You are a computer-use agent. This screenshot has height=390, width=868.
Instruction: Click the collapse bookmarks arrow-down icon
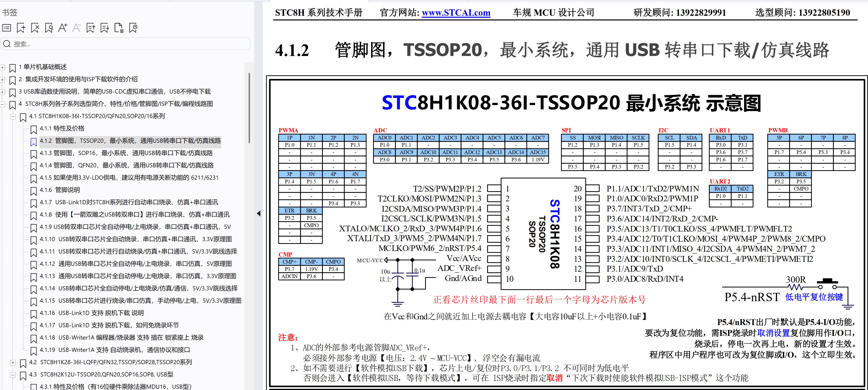105,28
